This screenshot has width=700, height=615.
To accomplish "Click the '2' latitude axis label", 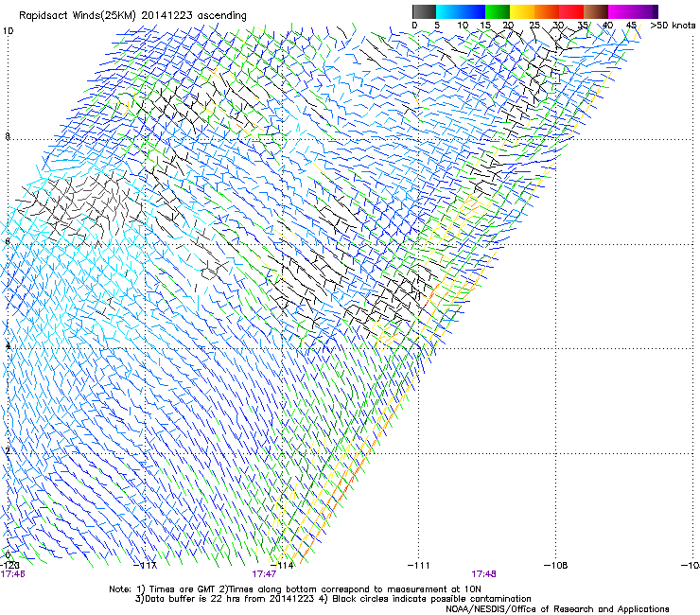I will (x=8, y=451).
